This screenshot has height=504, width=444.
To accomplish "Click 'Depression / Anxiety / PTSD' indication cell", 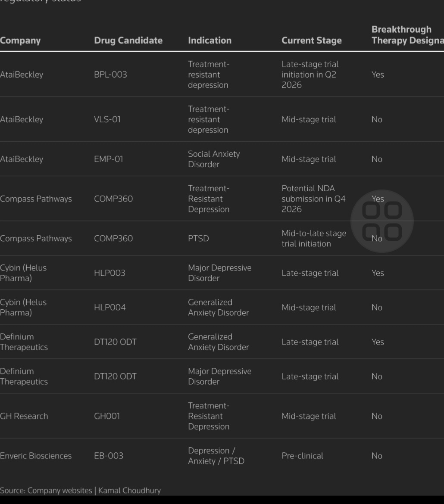I will [216, 456].
